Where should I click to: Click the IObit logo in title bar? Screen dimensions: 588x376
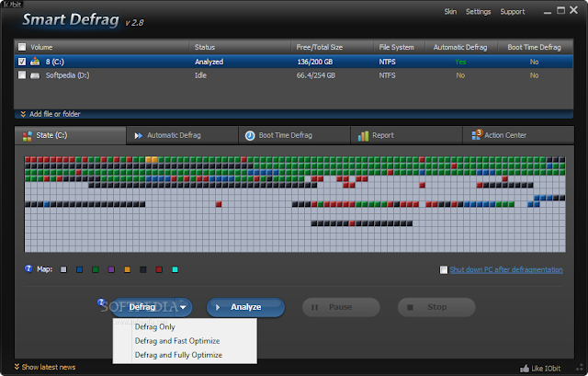pyautogui.click(x=12, y=4)
